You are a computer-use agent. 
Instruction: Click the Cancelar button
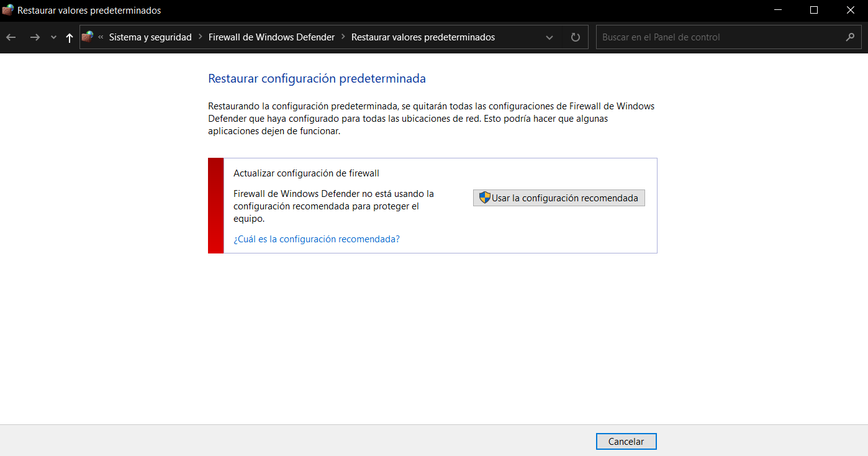[x=626, y=442]
